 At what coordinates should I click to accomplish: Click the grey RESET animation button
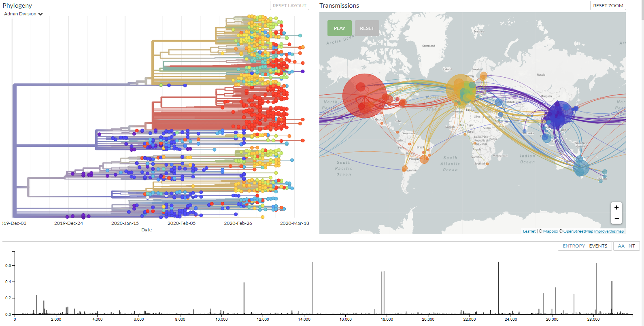coord(367,28)
